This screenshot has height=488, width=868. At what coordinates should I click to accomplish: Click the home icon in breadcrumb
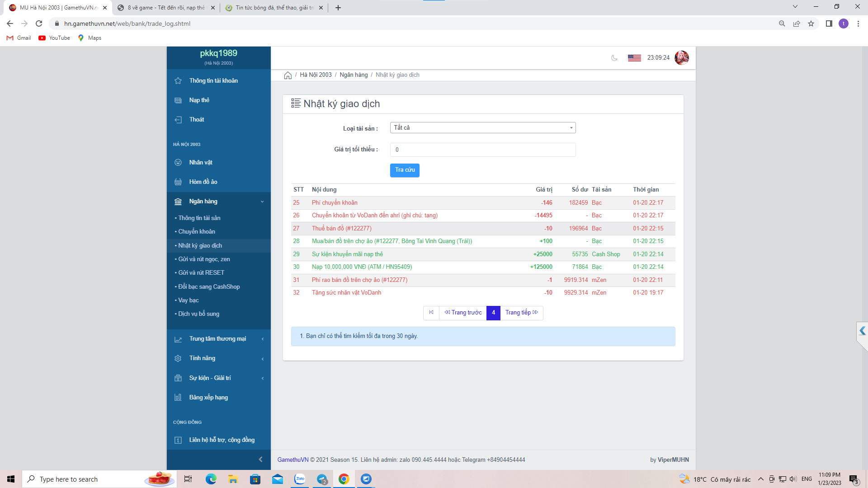[x=288, y=75]
